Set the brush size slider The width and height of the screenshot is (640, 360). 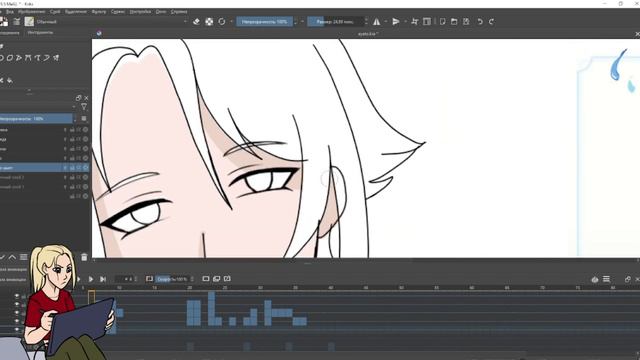335,22
